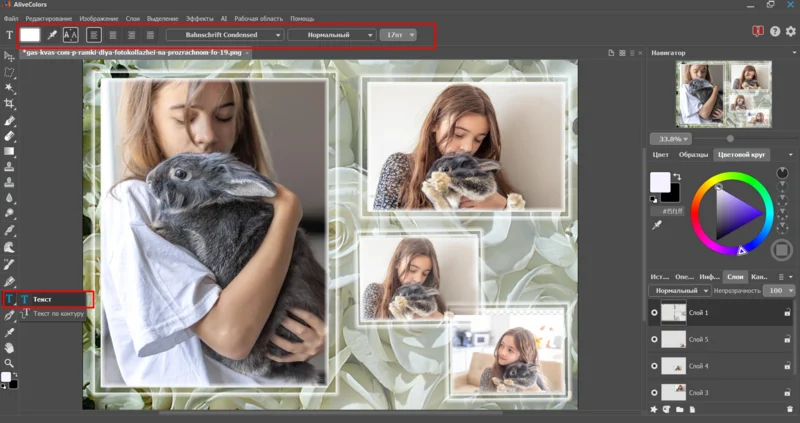The image size is (800, 423).
Task: Open the Bahnschrift Condensed font dropdown
Action: point(224,35)
